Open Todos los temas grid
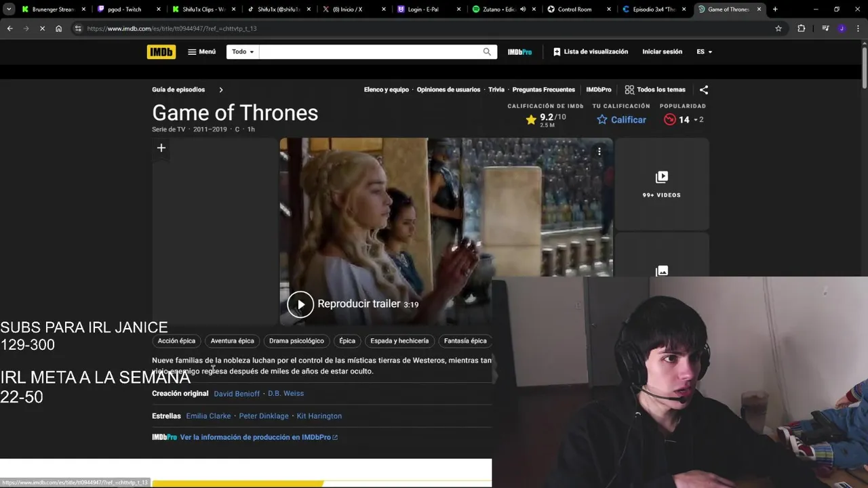Image resolution: width=868 pixels, height=488 pixels. (655, 89)
